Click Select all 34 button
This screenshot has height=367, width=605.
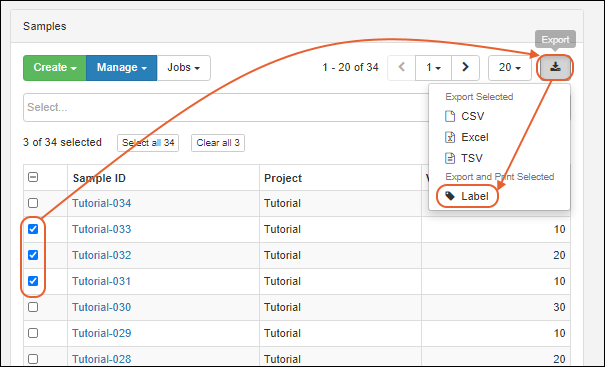pos(148,143)
